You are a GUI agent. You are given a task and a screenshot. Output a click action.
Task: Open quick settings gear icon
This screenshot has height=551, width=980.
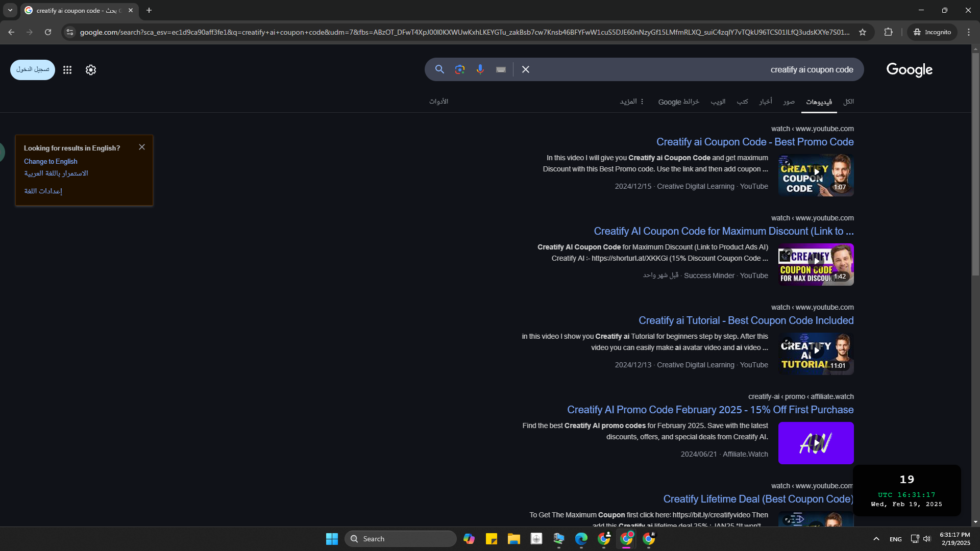click(x=91, y=70)
